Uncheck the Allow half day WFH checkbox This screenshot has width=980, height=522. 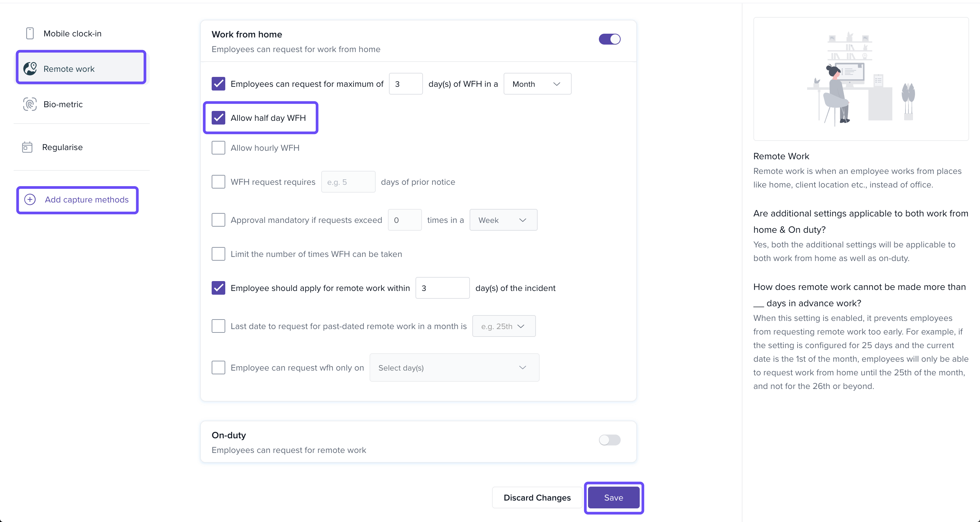point(218,118)
